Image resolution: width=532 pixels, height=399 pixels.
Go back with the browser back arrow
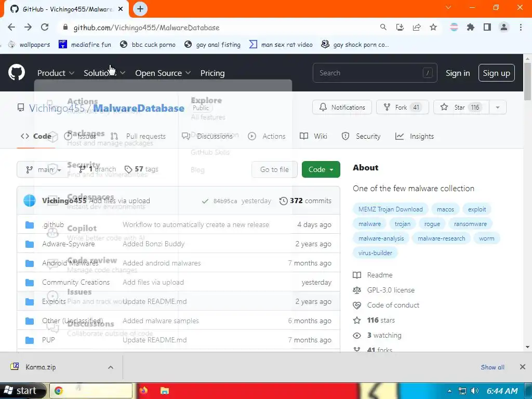click(11, 27)
